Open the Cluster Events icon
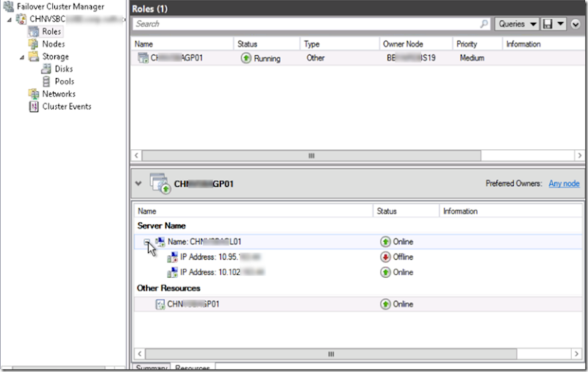The height and width of the screenshot is (372, 588). tap(33, 107)
